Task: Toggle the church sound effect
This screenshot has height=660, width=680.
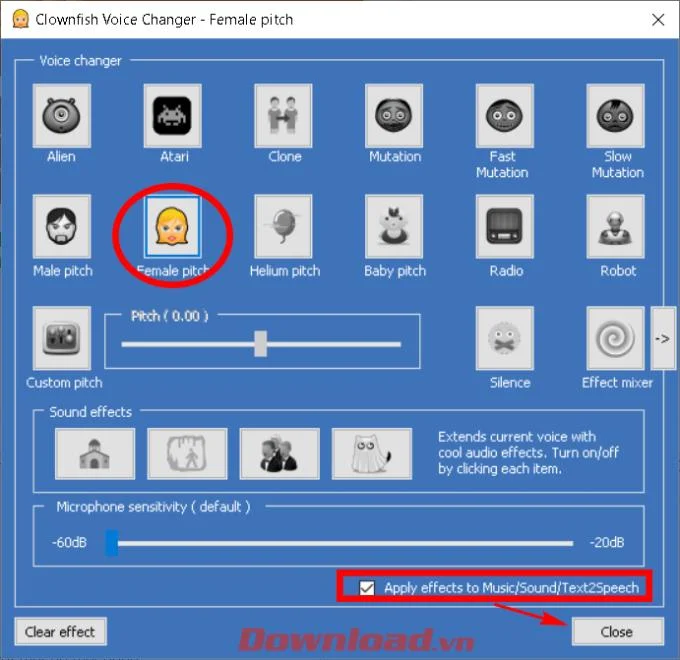Action: (95, 454)
